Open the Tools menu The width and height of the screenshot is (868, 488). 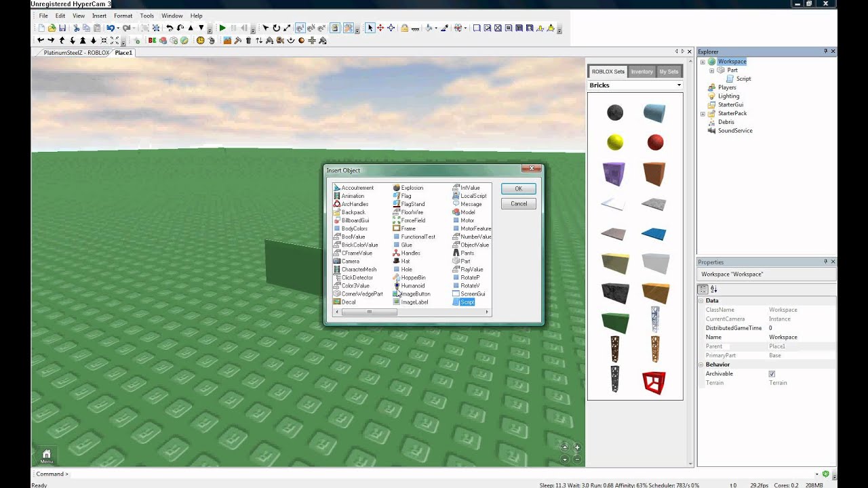[x=147, y=16]
